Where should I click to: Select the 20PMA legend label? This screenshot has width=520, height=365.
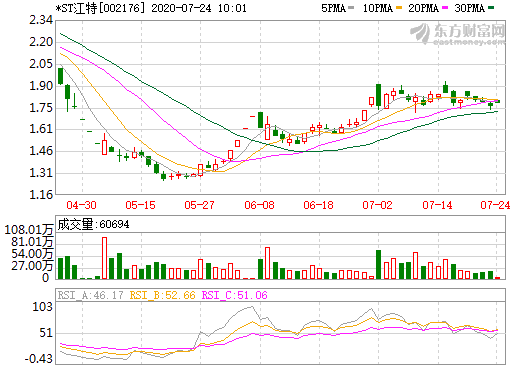tap(424, 8)
